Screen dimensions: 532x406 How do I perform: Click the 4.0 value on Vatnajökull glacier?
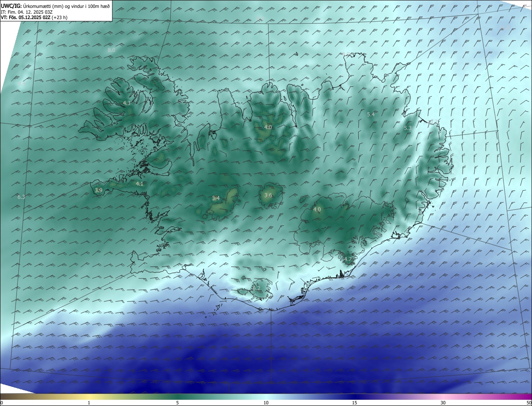(x=317, y=210)
